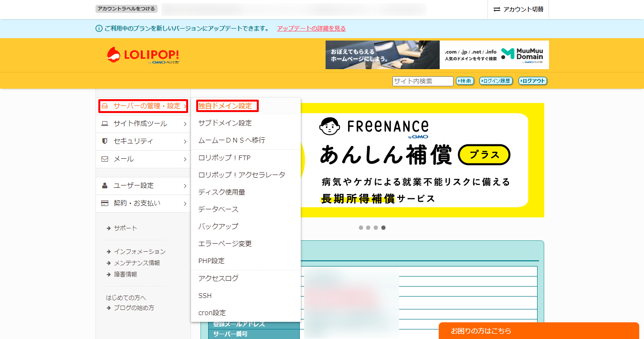Expand the セキュリティ submenu chevron
The image size is (644, 339).
[x=186, y=142]
